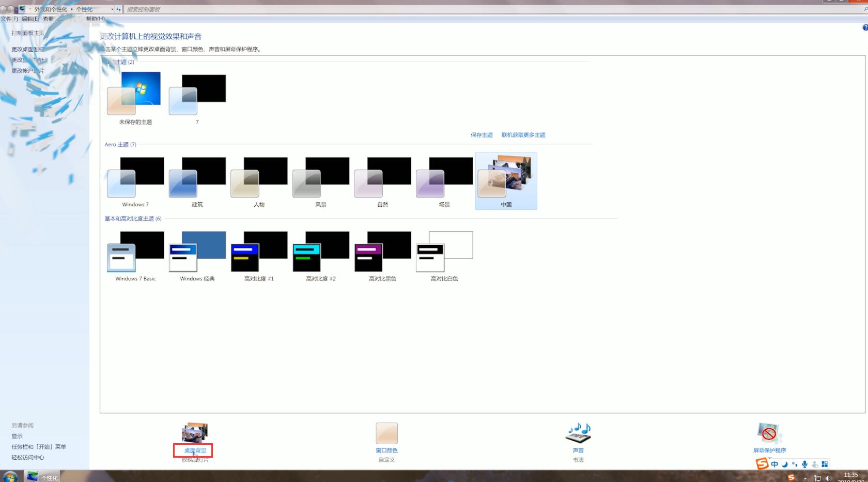Select the 高对比白色 theme
Viewport: 868px width, 482px height.
pos(444,255)
